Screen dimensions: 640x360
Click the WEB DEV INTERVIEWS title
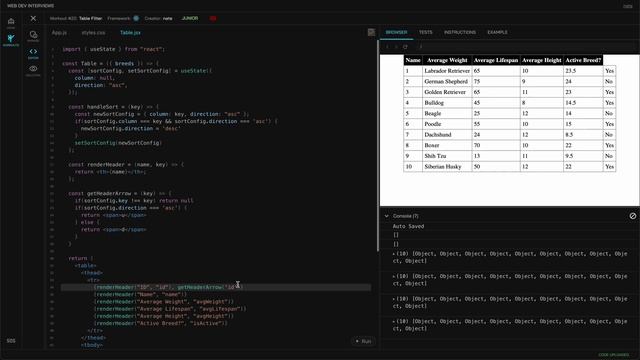point(31,6)
